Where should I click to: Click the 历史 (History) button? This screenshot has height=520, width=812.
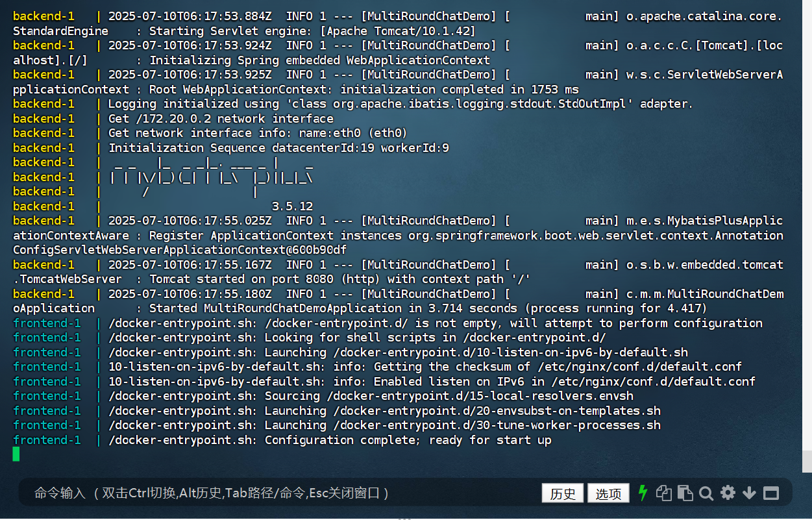coord(563,493)
